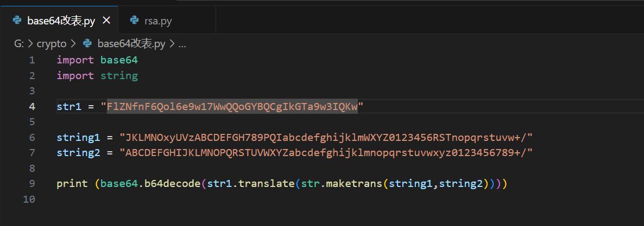
Task: Expand base64改表.py breadcrumb file segment
Action: (x=131, y=44)
